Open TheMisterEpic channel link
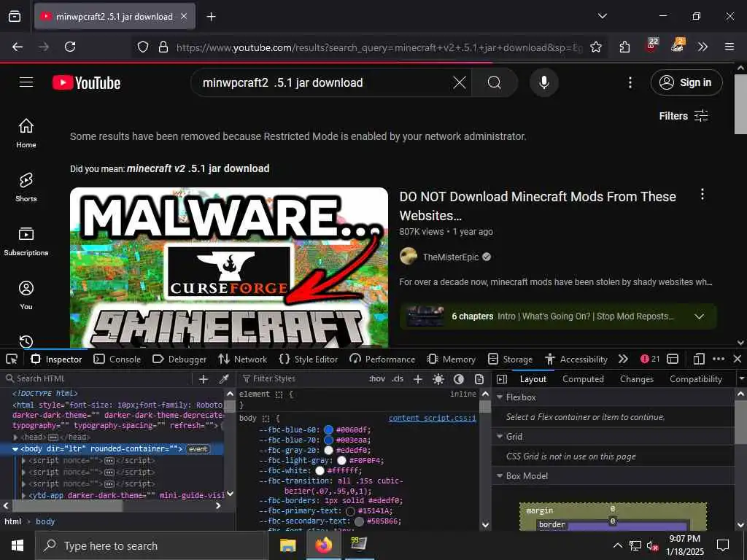This screenshot has height=560, width=747. point(451,257)
